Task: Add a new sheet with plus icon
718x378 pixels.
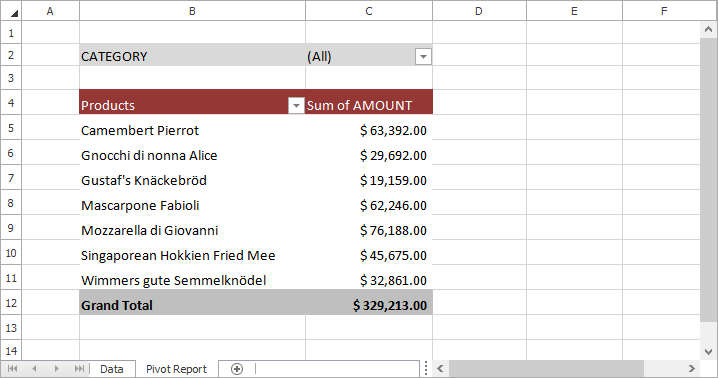Action: tap(237, 369)
